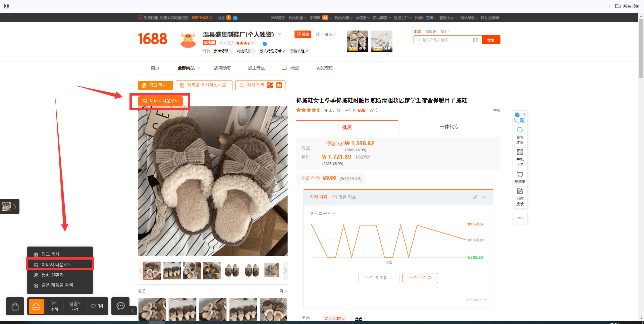Click the edit pencil icon in price history panel
The height and width of the screenshot is (324, 644).
coord(475,197)
